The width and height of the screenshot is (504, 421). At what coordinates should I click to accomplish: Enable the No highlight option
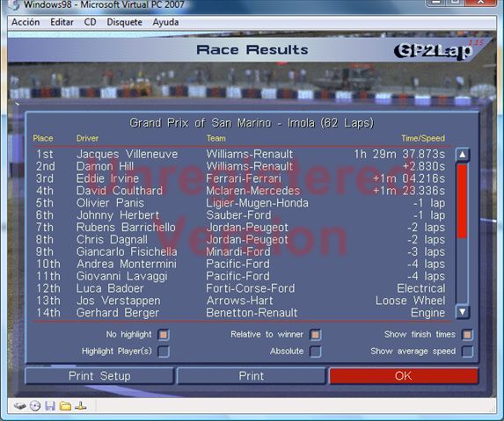164,335
